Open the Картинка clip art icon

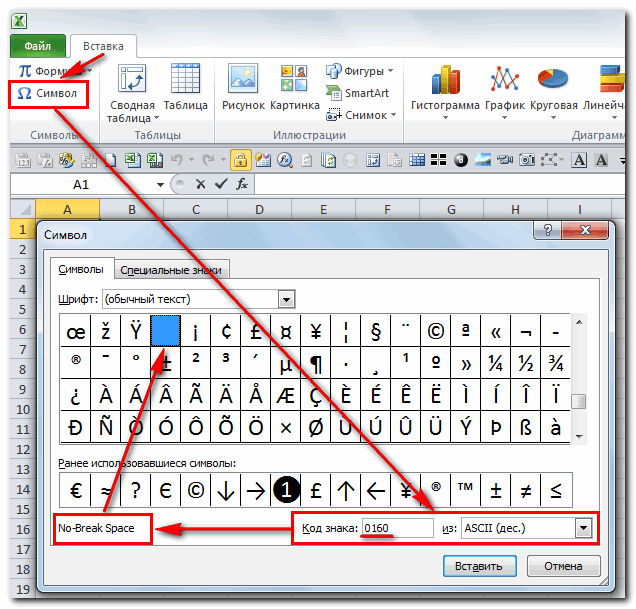294,78
